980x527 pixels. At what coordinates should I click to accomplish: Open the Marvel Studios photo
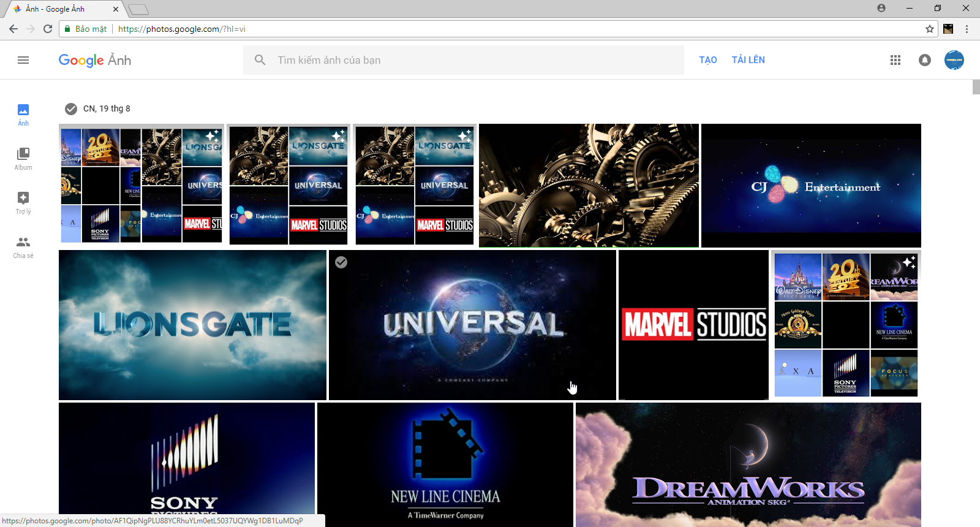pos(693,325)
